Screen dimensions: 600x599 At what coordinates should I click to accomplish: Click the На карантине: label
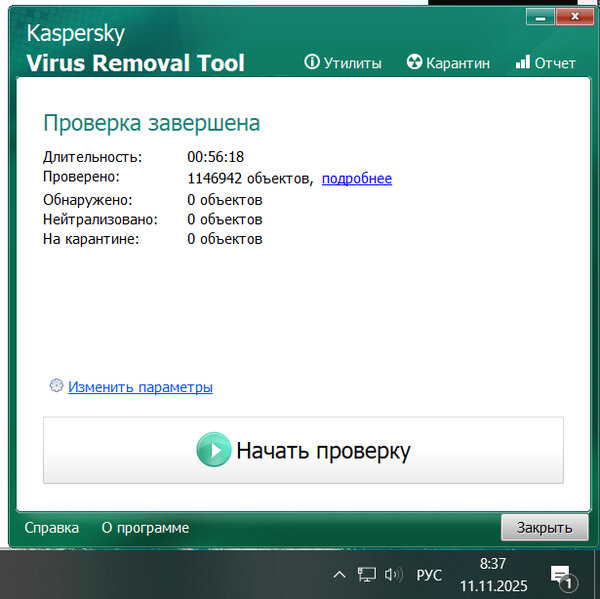coord(91,239)
